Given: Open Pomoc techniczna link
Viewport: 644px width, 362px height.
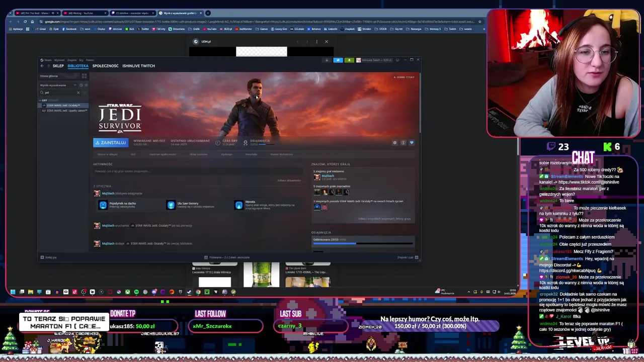Looking at the screenshot, I should [281, 154].
